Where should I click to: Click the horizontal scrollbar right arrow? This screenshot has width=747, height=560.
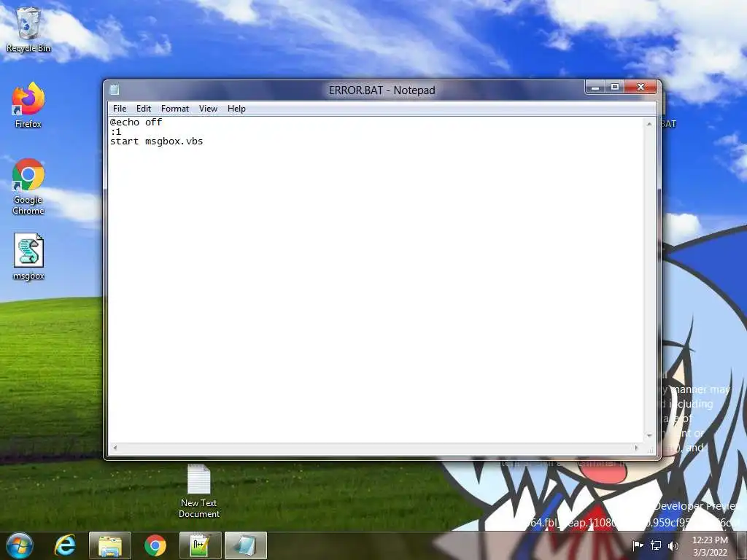[636, 448]
